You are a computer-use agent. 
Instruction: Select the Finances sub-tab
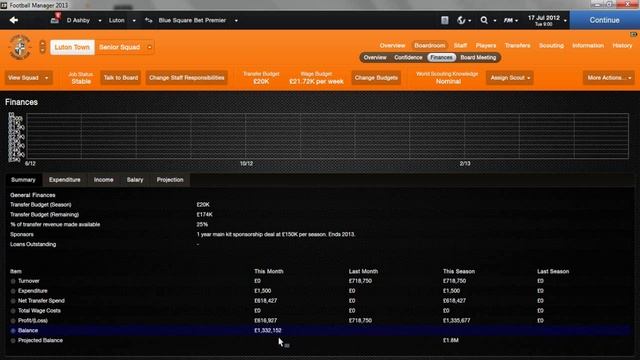(441, 58)
